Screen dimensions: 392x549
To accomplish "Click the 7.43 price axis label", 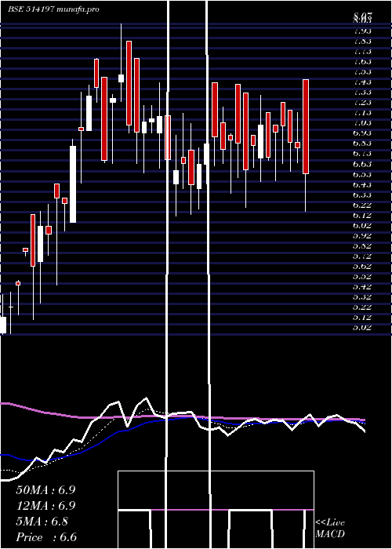I will (362, 82).
